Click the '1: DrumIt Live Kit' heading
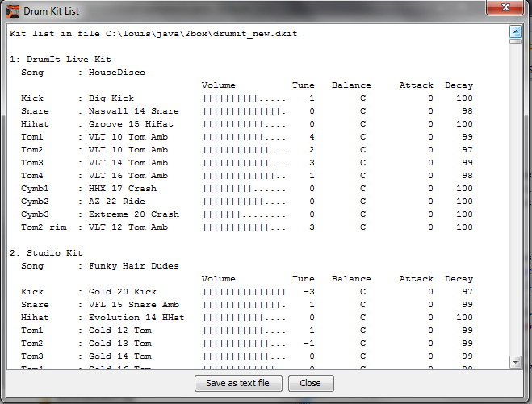 pos(61,60)
